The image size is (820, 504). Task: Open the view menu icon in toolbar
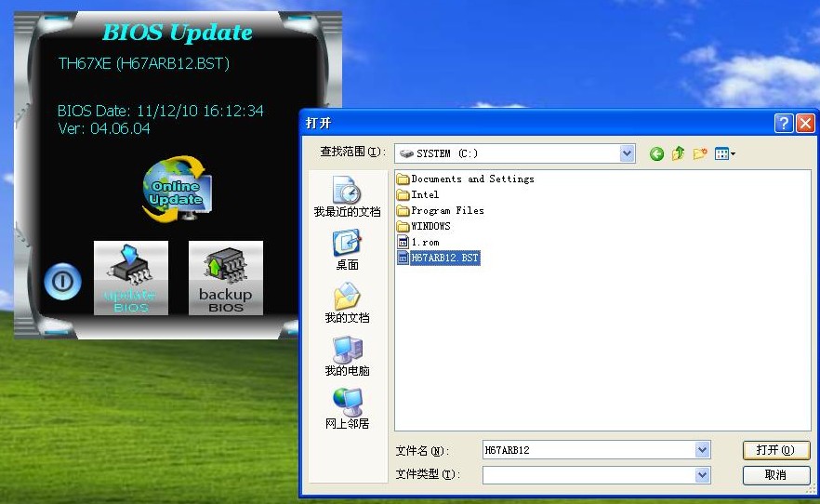pos(725,153)
